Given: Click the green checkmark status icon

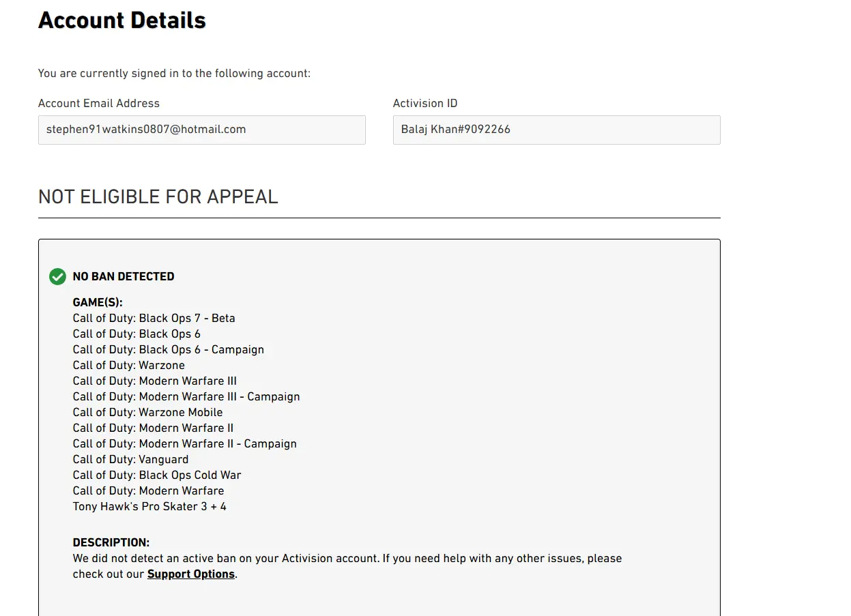Looking at the screenshot, I should click(57, 276).
